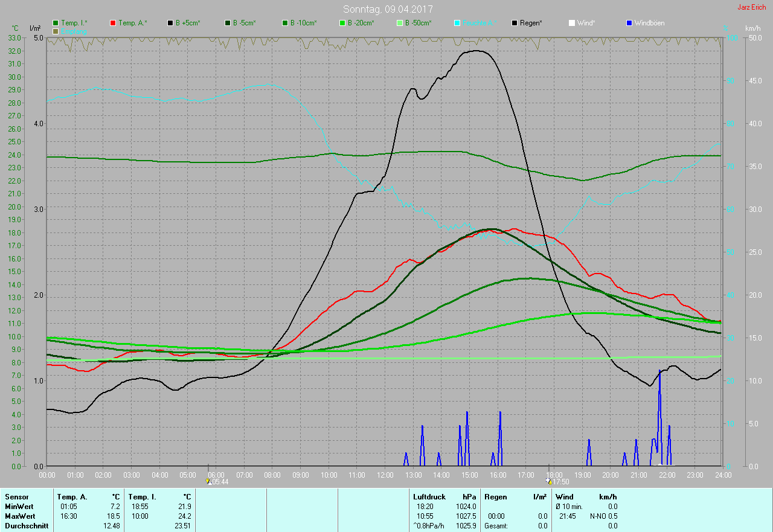The height and width of the screenshot is (532, 773).
Task: Click the dark green Temp. I. legend swatch
Action: [56, 23]
